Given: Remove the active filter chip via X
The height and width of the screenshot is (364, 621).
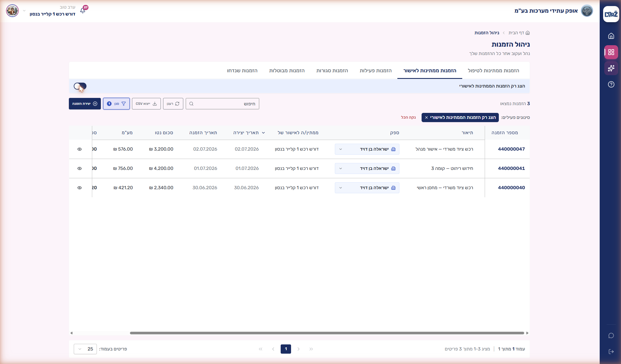Looking at the screenshot, I should (426, 117).
